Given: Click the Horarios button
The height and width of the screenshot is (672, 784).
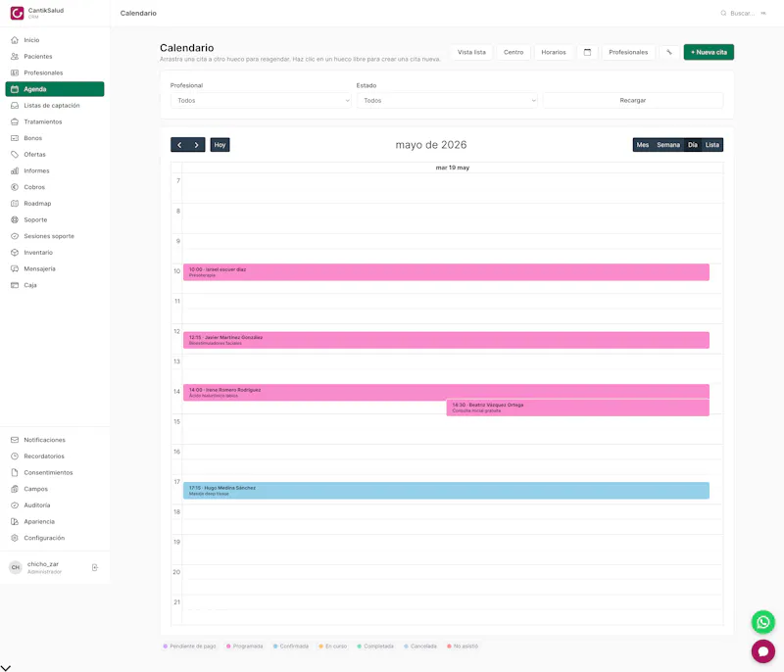Looking at the screenshot, I should click(x=554, y=52).
